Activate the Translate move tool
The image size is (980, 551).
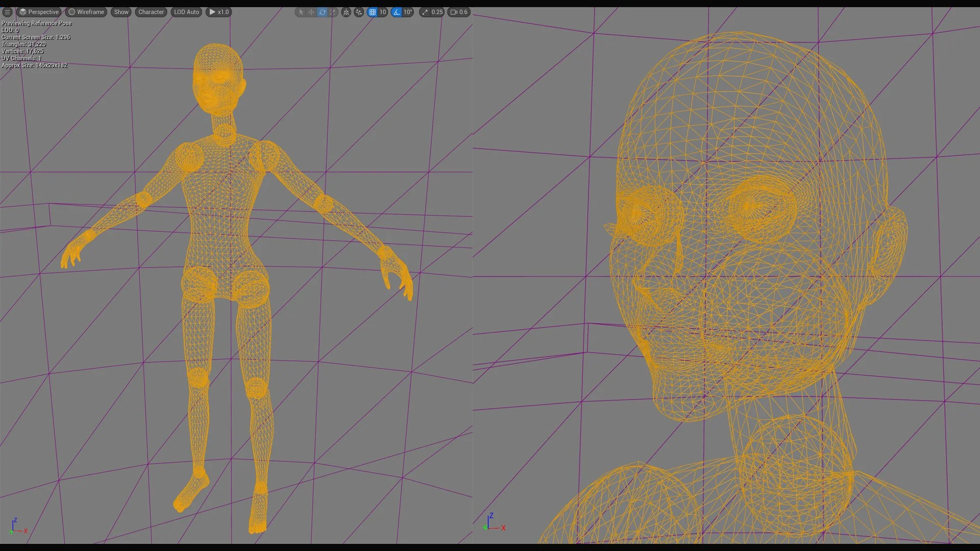click(x=311, y=12)
